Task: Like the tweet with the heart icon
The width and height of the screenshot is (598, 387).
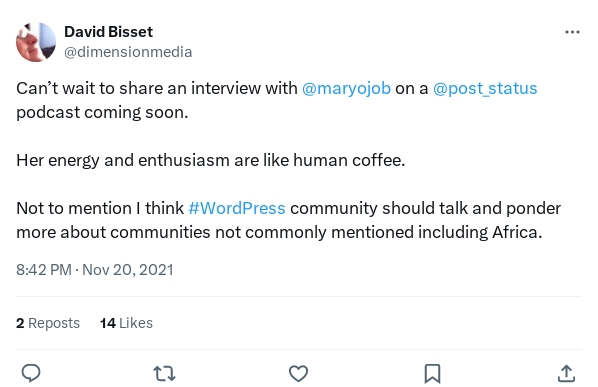Action: [298, 373]
